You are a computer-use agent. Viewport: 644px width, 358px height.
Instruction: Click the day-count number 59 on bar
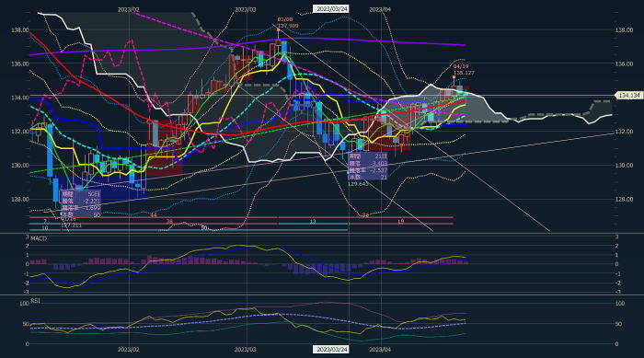coord(204,227)
